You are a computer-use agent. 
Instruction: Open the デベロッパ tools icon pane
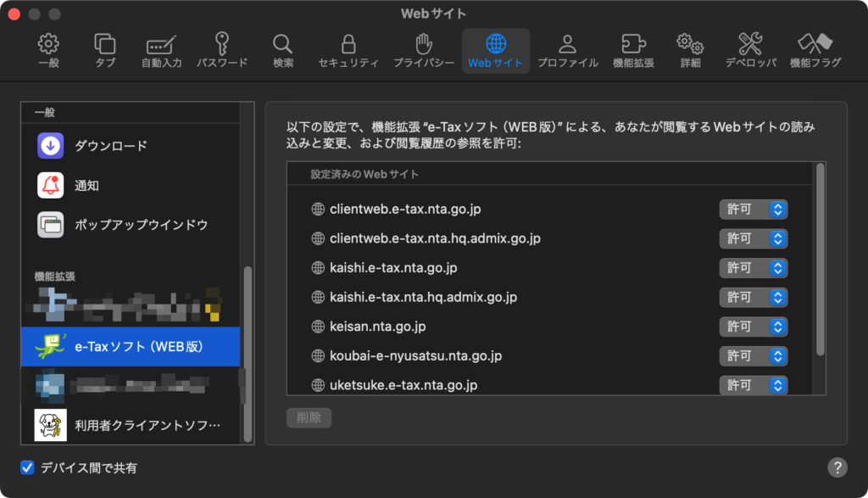click(750, 51)
